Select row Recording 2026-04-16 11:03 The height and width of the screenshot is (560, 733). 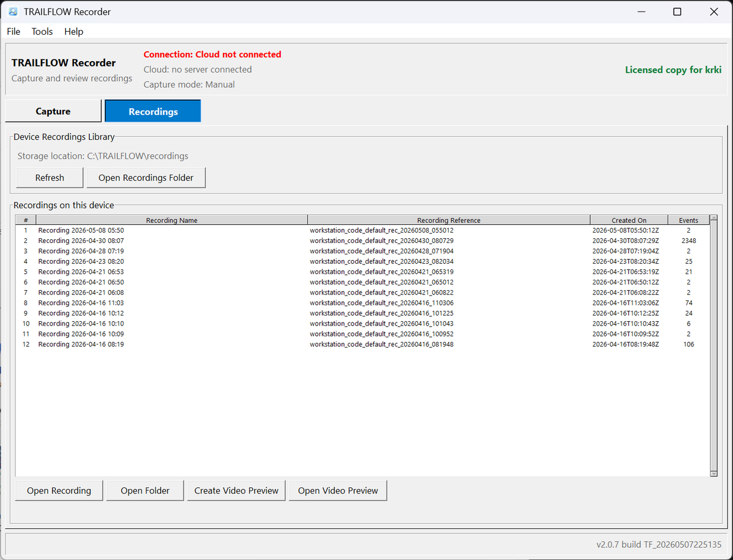coord(363,303)
